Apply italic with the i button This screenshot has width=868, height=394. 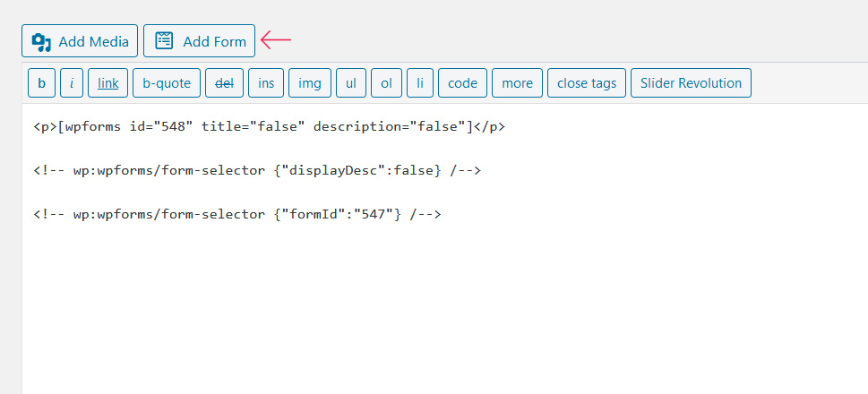tap(72, 83)
